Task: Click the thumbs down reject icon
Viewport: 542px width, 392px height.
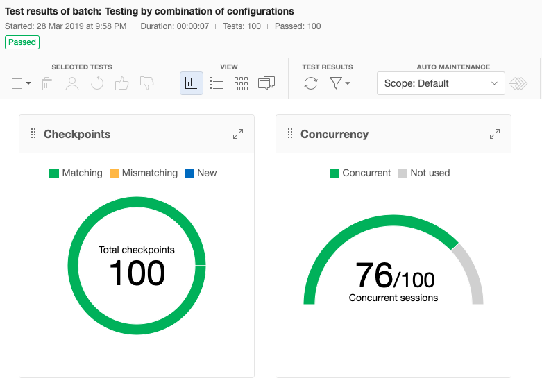Action: 146,84
